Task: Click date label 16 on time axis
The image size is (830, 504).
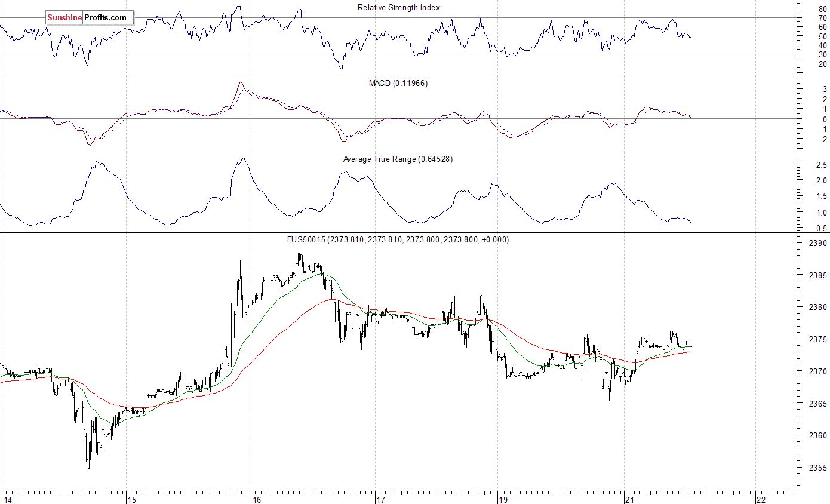Action: pos(257,499)
